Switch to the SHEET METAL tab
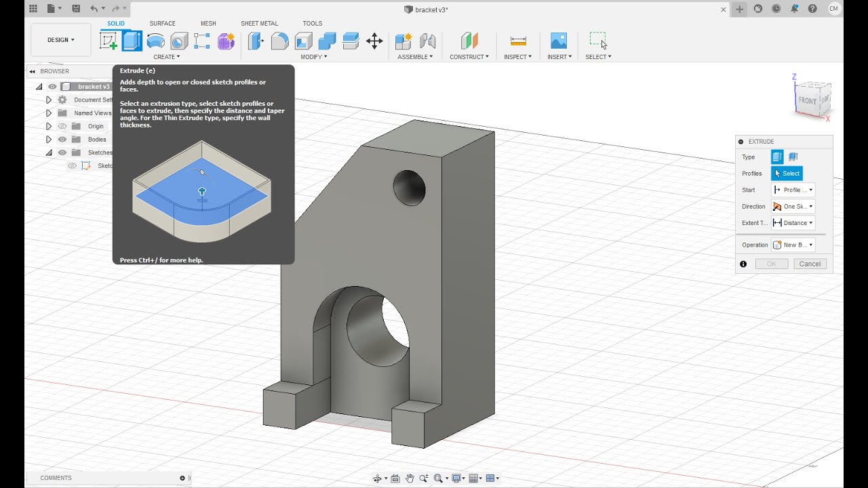868x488 pixels. click(x=260, y=24)
